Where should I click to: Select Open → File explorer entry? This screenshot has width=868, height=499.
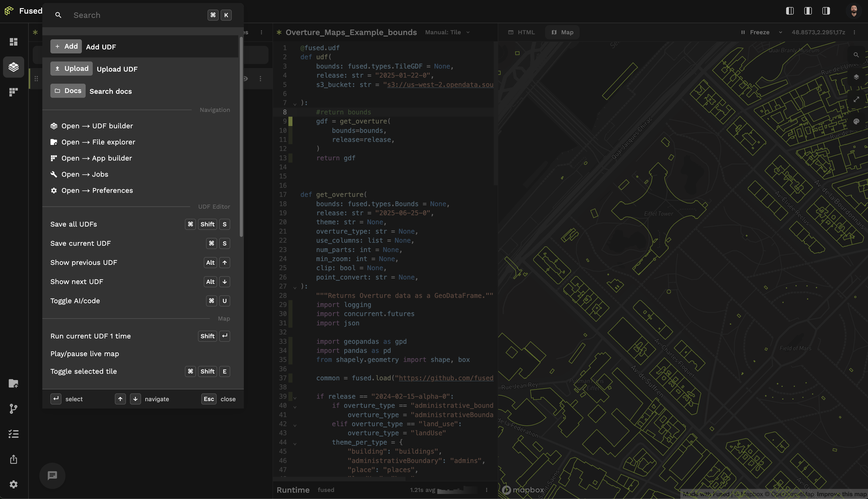[x=98, y=142]
